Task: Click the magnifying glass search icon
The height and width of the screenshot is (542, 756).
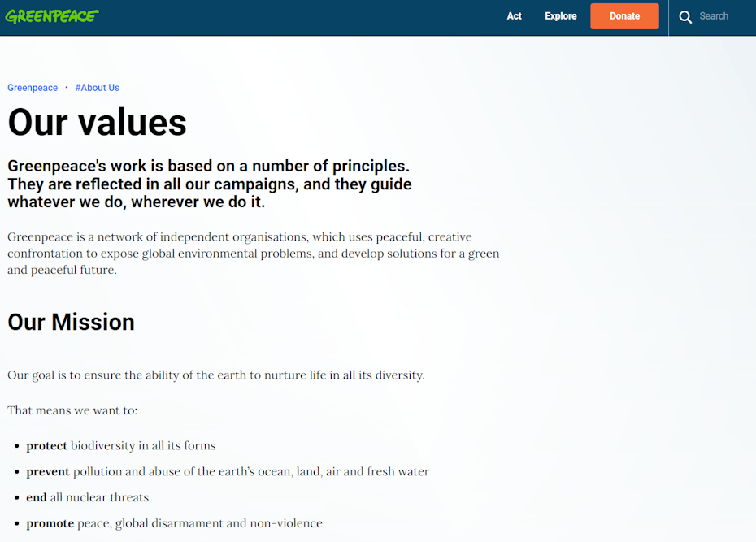Action: (685, 16)
